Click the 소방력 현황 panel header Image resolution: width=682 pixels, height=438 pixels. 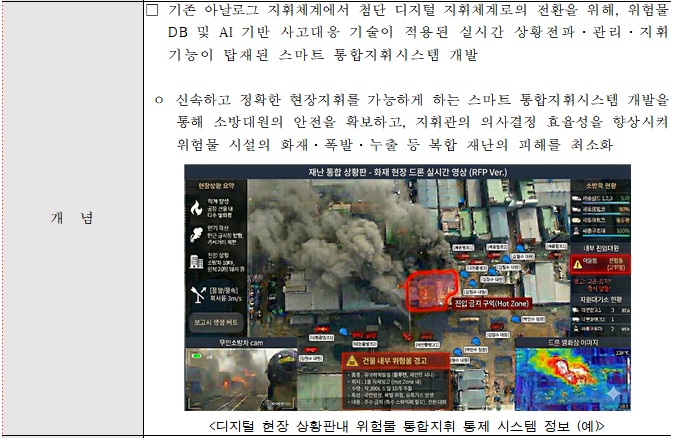point(601,186)
